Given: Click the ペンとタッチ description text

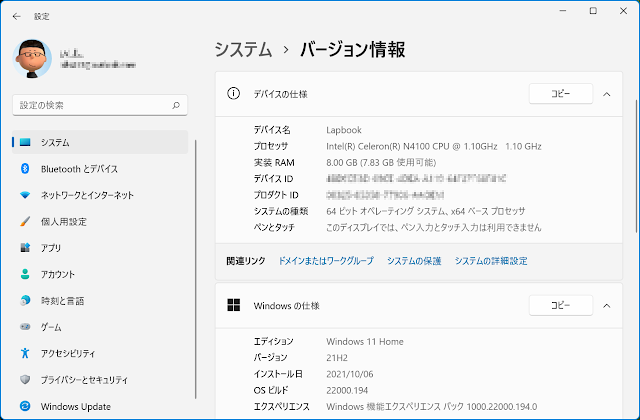Looking at the screenshot, I should tap(433, 227).
